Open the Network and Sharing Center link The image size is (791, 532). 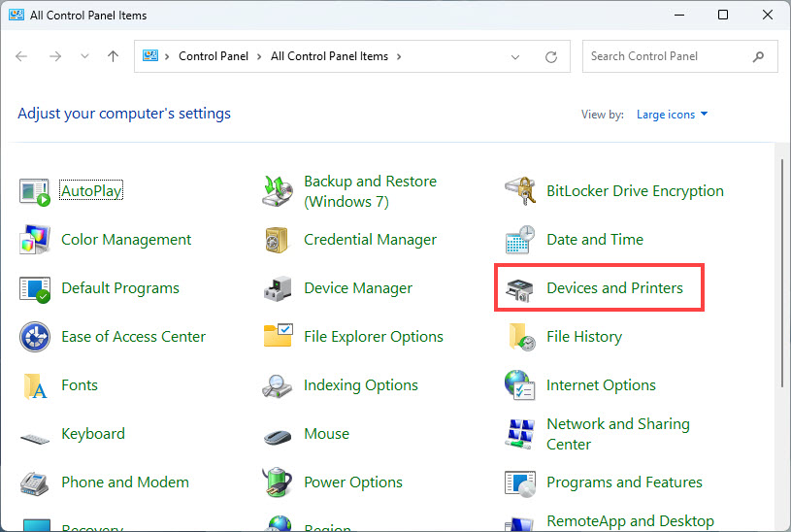tap(617, 434)
